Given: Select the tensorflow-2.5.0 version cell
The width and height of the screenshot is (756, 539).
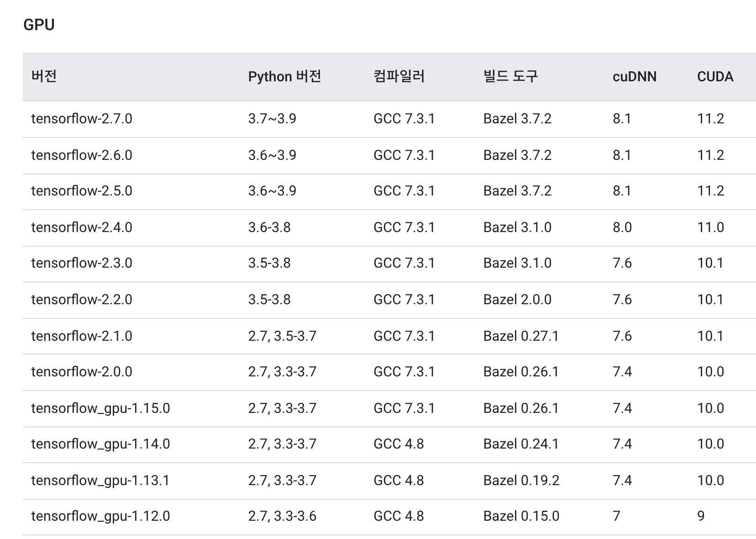Looking at the screenshot, I should (82, 191).
